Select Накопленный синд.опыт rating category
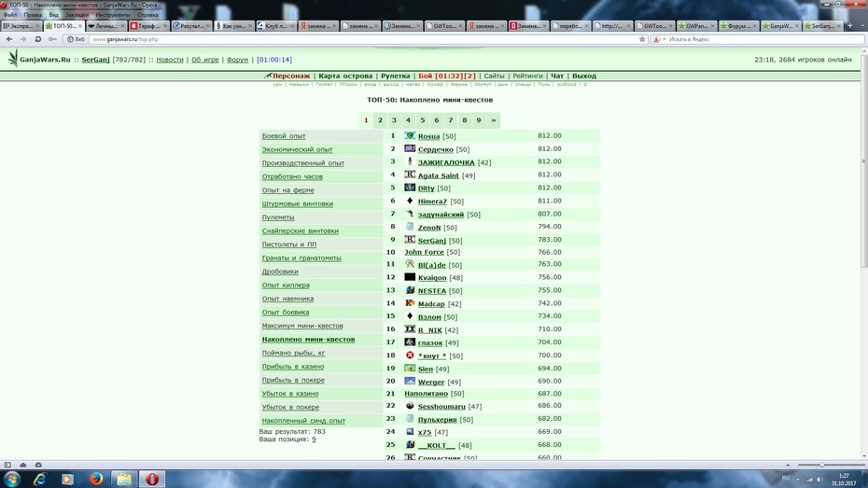Screen dimensions: 868x488 303,421
